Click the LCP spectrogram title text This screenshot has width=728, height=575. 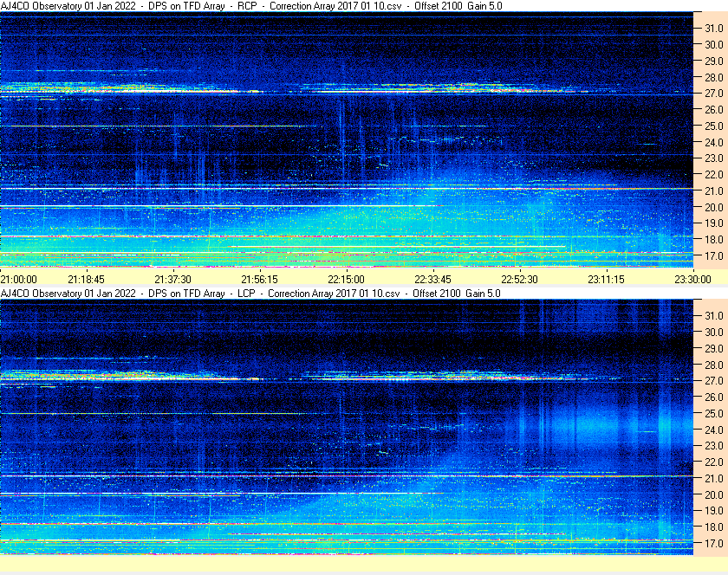pos(250,294)
